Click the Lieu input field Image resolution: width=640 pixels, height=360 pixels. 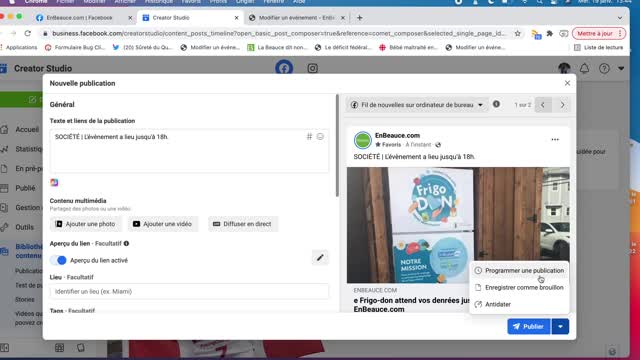point(189,291)
